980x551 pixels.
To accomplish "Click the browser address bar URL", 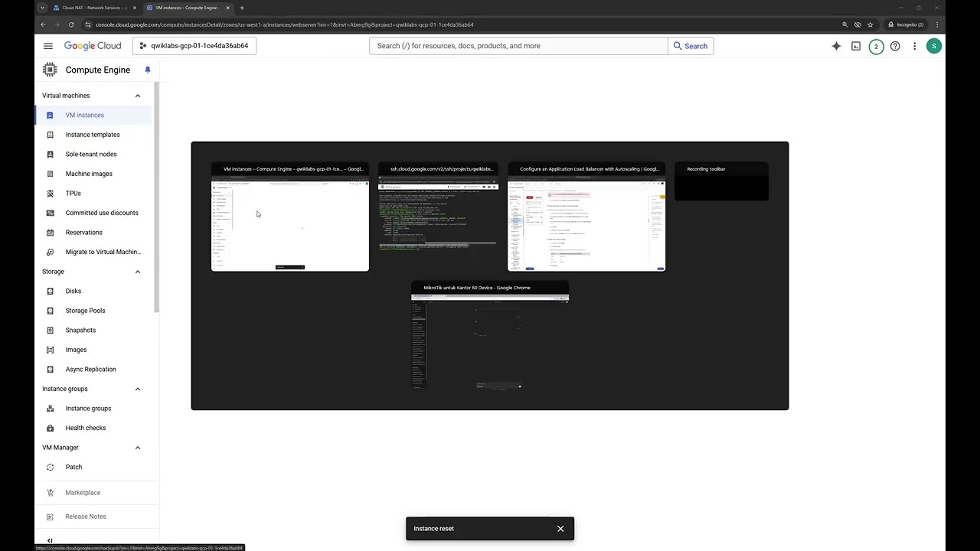I will [285, 24].
